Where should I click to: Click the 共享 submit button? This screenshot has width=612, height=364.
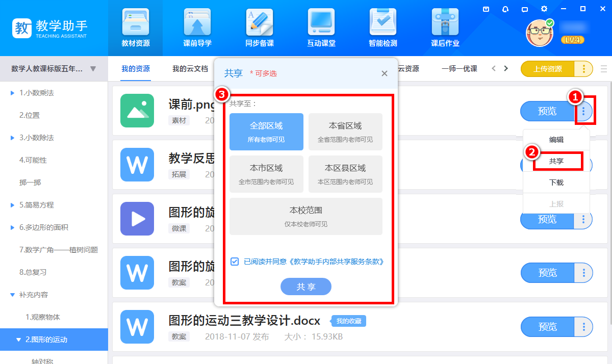point(306,287)
